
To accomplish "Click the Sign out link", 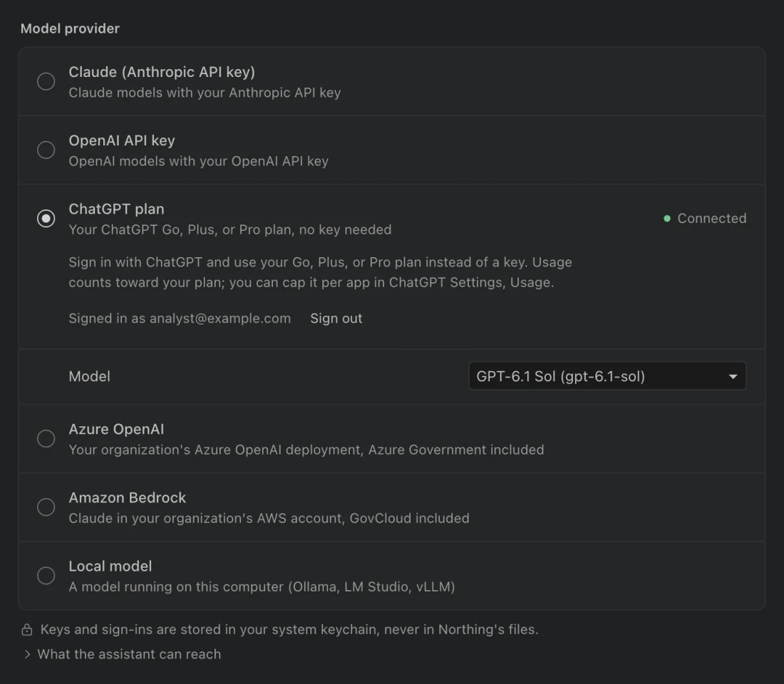I will point(336,318).
